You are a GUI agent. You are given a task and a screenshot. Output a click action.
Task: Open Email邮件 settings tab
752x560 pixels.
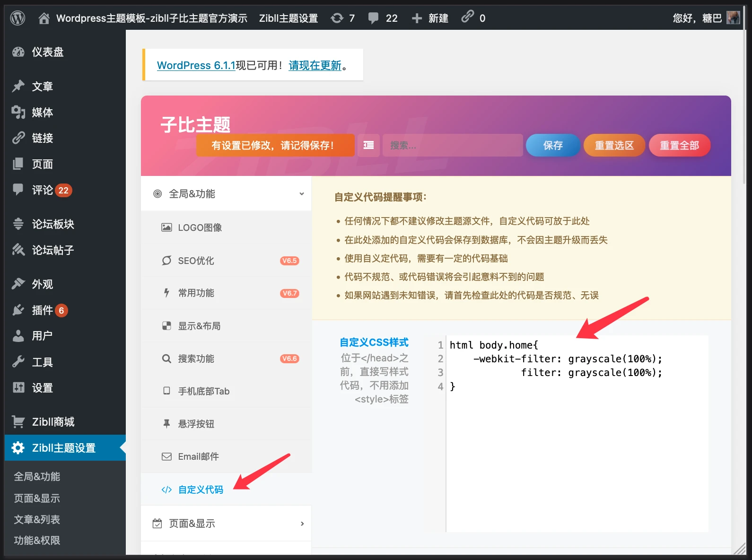pyautogui.click(x=226, y=456)
